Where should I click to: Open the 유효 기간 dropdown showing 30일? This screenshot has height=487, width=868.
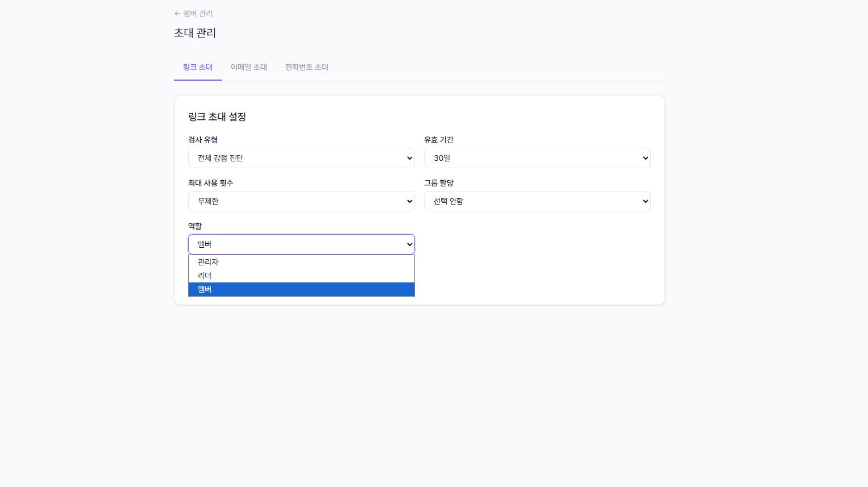click(x=537, y=158)
